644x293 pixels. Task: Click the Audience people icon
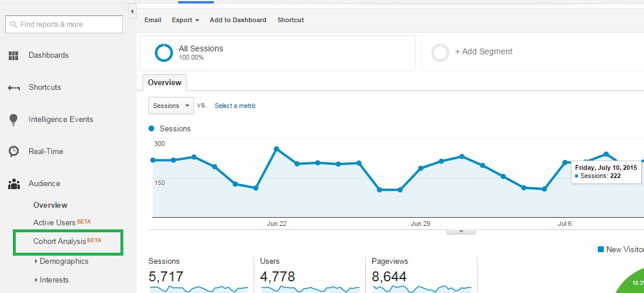tap(13, 184)
